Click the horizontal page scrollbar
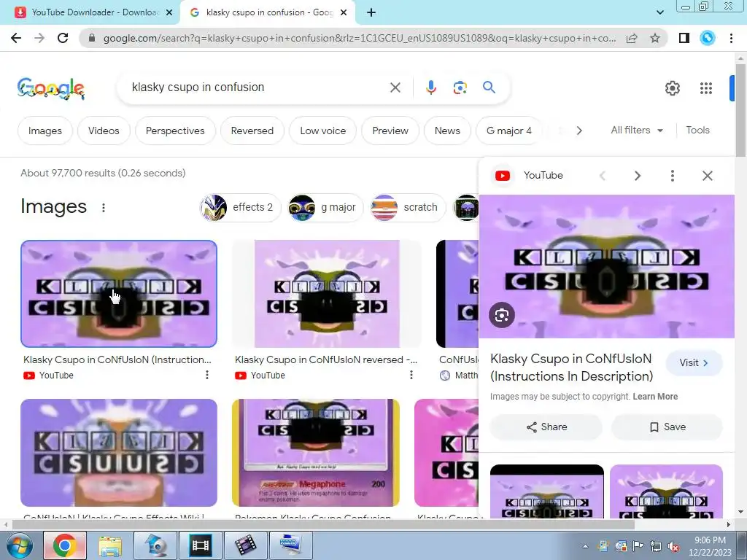Viewport: 747px width, 560px height. [x=323, y=524]
